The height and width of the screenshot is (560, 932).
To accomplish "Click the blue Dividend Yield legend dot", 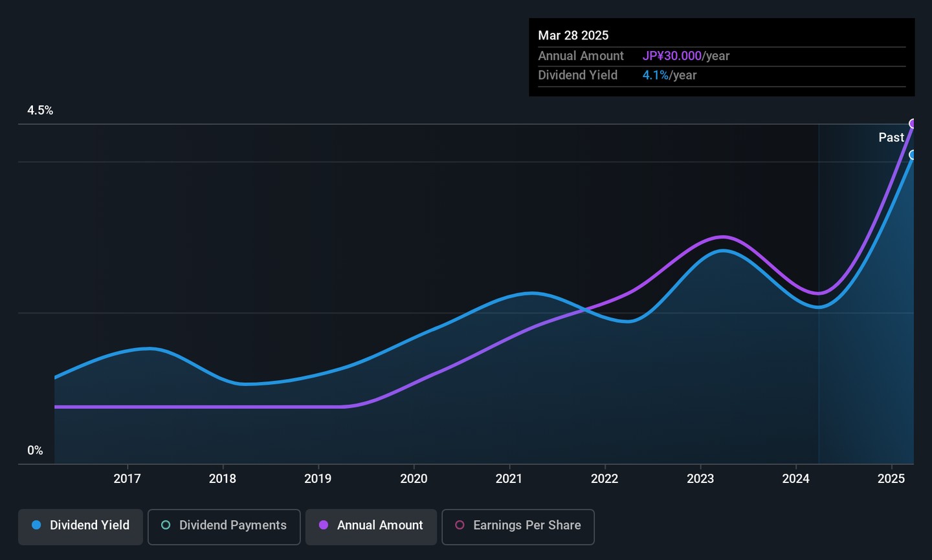I will tap(36, 525).
